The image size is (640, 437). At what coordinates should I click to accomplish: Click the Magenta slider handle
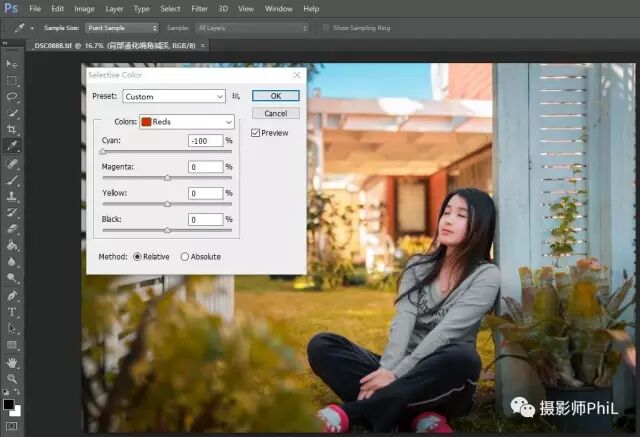coord(167,178)
